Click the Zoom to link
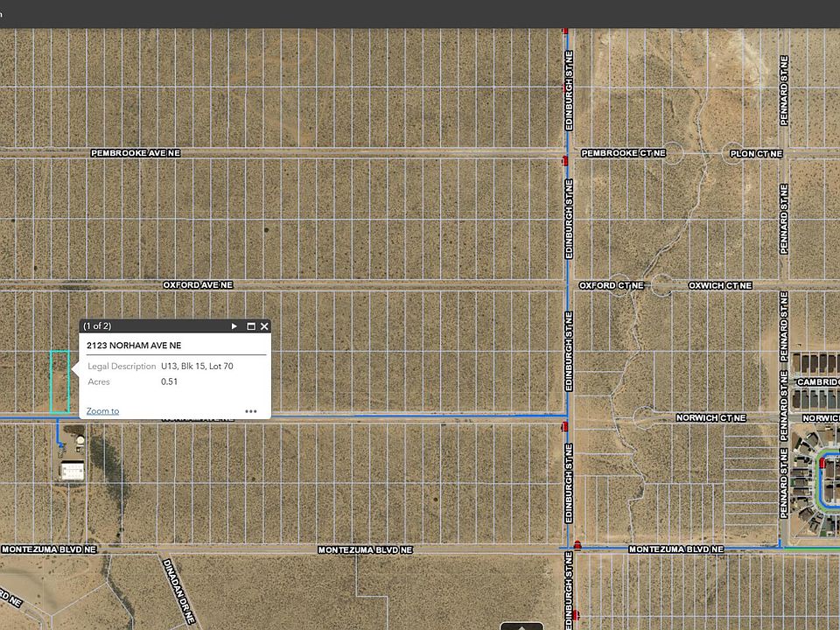840x630 pixels. (103, 411)
